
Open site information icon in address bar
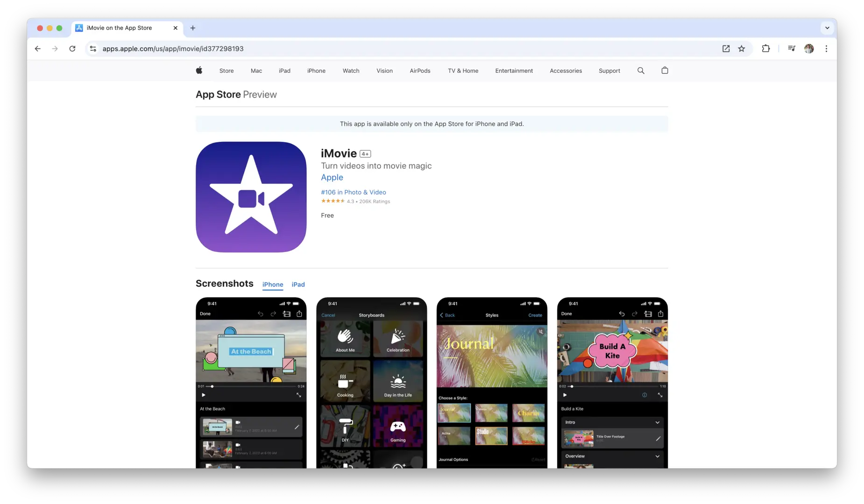click(x=93, y=49)
